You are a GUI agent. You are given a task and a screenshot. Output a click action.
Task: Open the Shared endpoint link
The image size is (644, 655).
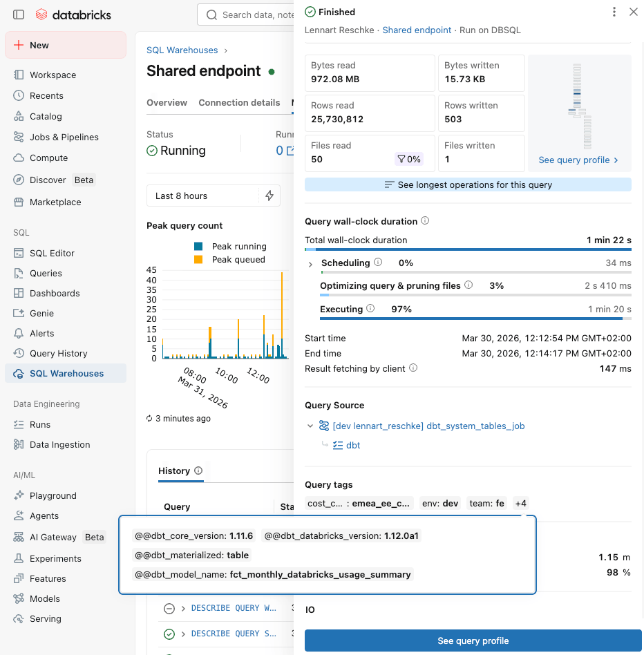(417, 30)
